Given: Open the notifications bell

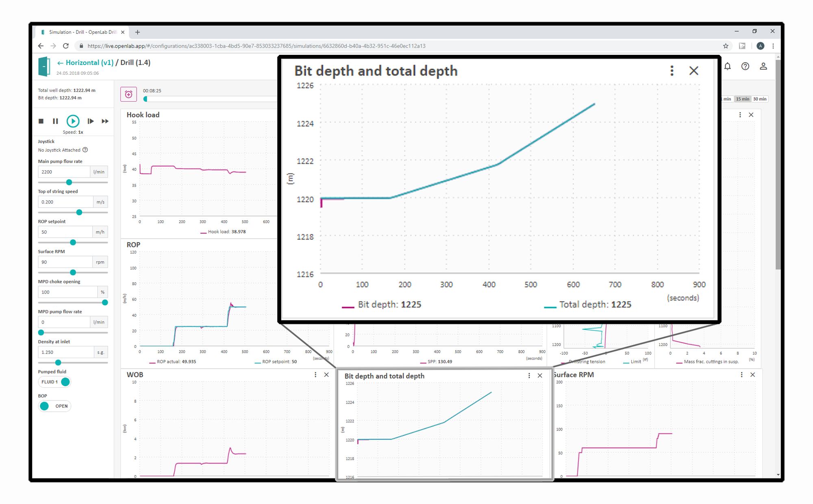Looking at the screenshot, I should click(x=727, y=66).
